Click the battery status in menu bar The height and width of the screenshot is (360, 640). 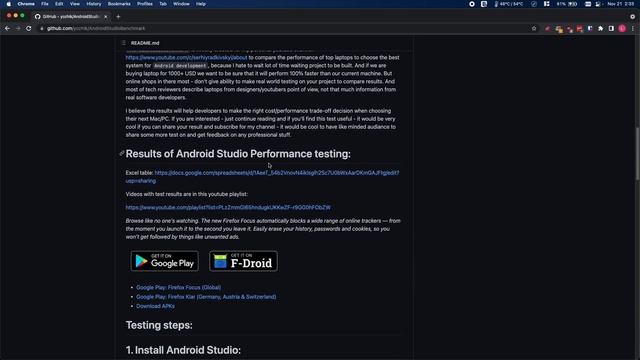[x=567, y=4]
